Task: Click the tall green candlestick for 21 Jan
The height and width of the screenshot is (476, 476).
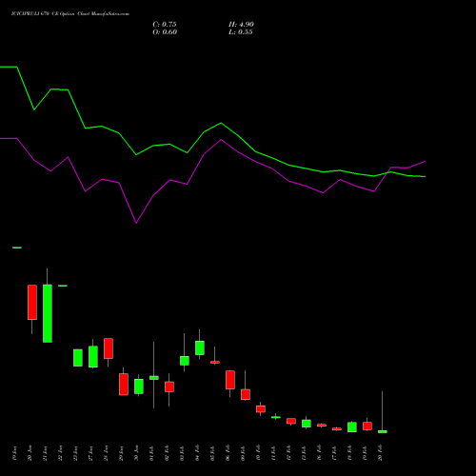Action: point(48,313)
